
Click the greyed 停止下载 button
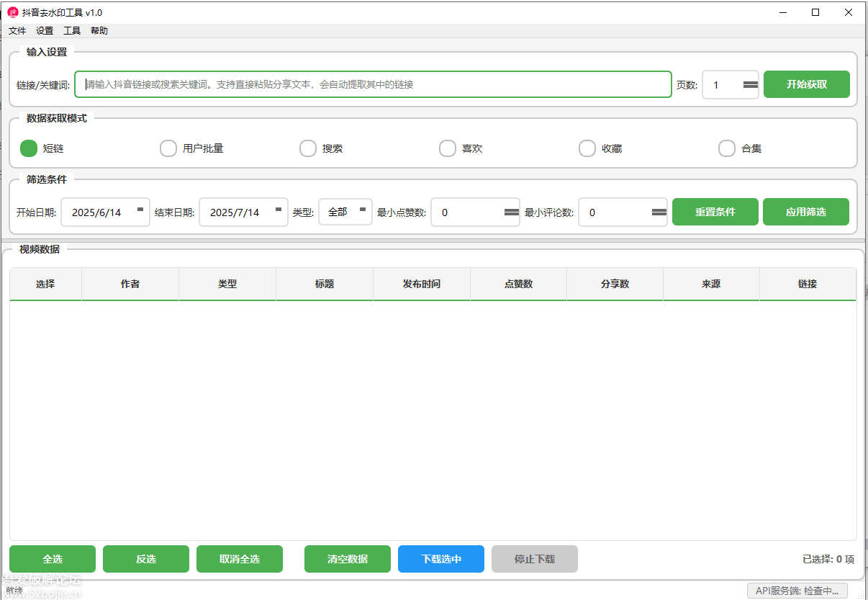click(x=535, y=559)
